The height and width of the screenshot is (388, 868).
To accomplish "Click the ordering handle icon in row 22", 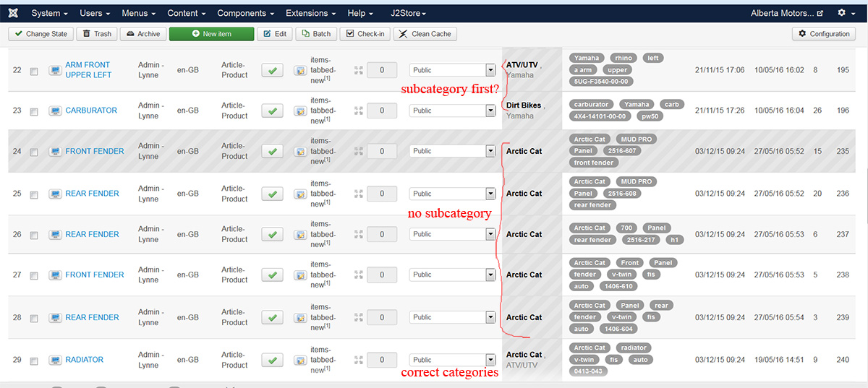I will (x=358, y=70).
